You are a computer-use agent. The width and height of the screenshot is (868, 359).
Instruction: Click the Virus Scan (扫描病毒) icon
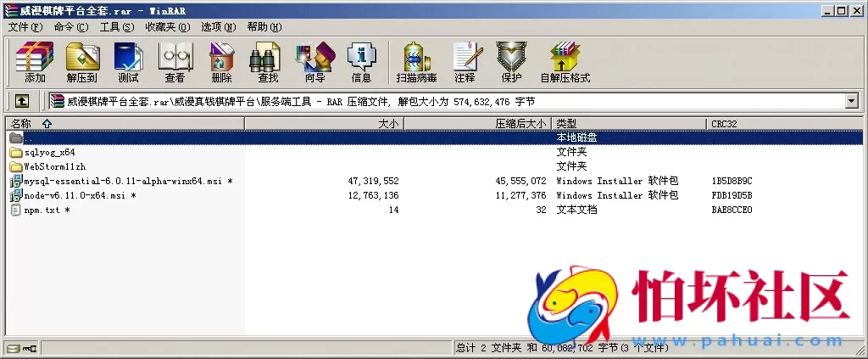(x=417, y=61)
